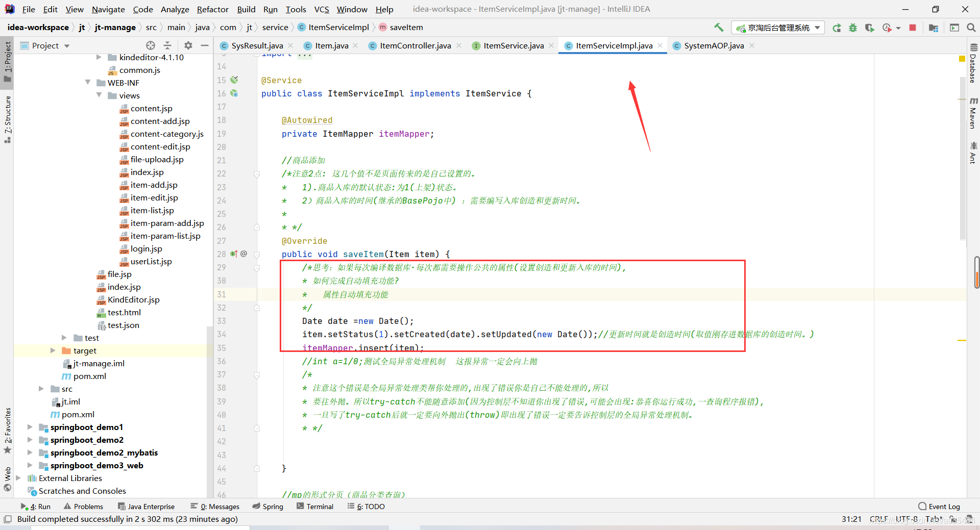Close the ItemServiceImpl.java tab
The image size is (980, 530).
coord(660,45)
